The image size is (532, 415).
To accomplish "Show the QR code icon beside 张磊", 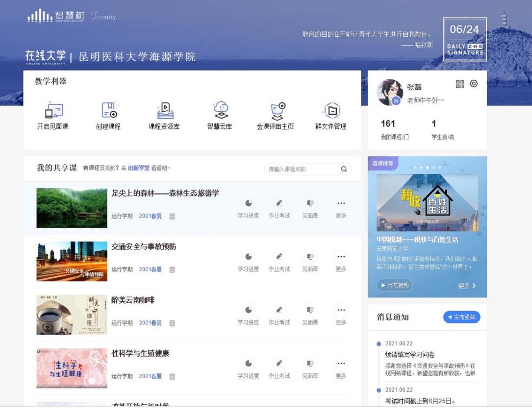I will 460,84.
